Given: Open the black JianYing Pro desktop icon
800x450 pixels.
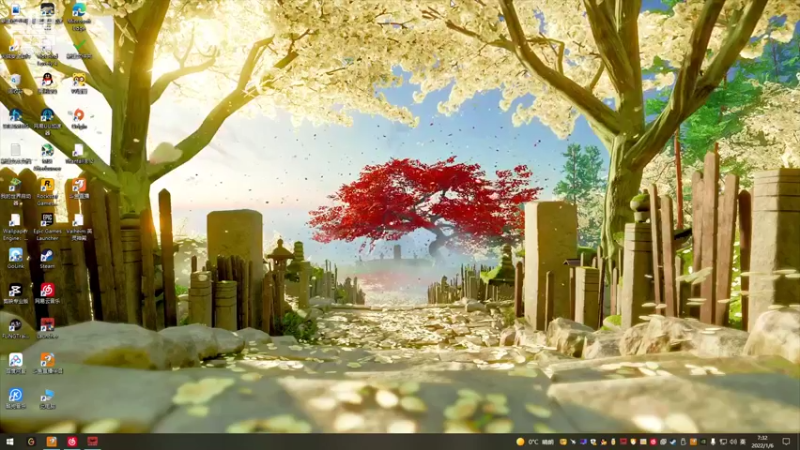Looking at the screenshot, I should tap(15, 293).
